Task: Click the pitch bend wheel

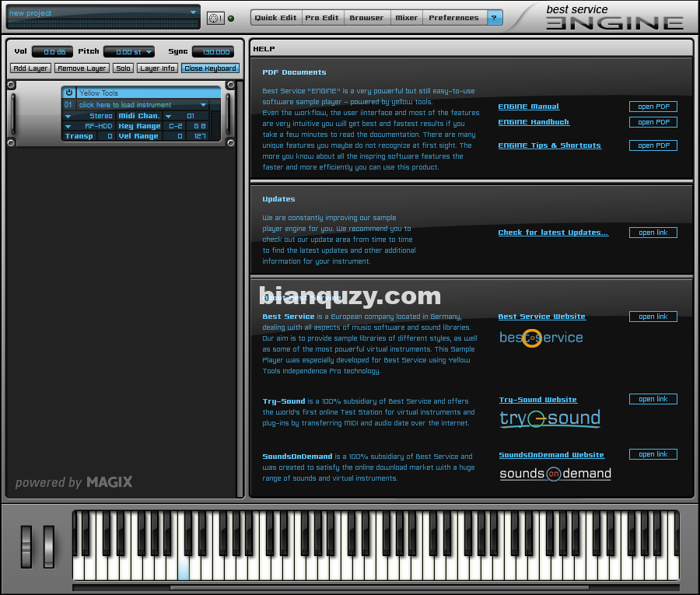Action: 26,546
